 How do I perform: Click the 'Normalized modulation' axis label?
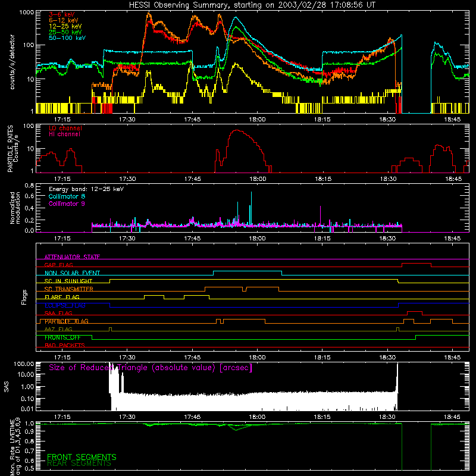coord(15,208)
